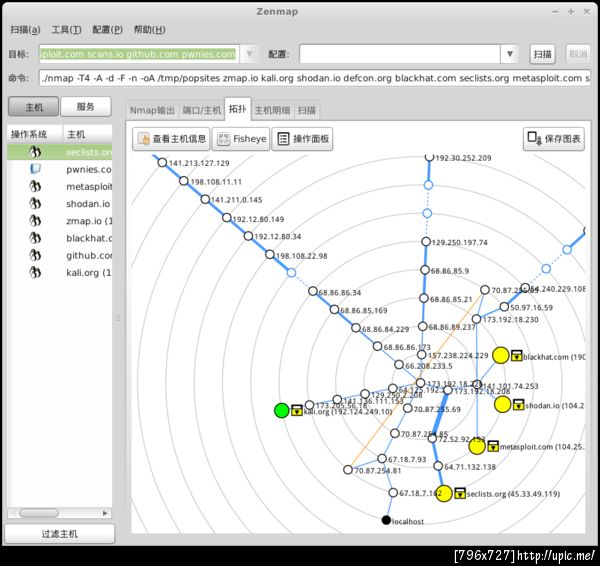Click the node 50.97.16.59
This screenshot has height=566, width=600.
(x=504, y=307)
